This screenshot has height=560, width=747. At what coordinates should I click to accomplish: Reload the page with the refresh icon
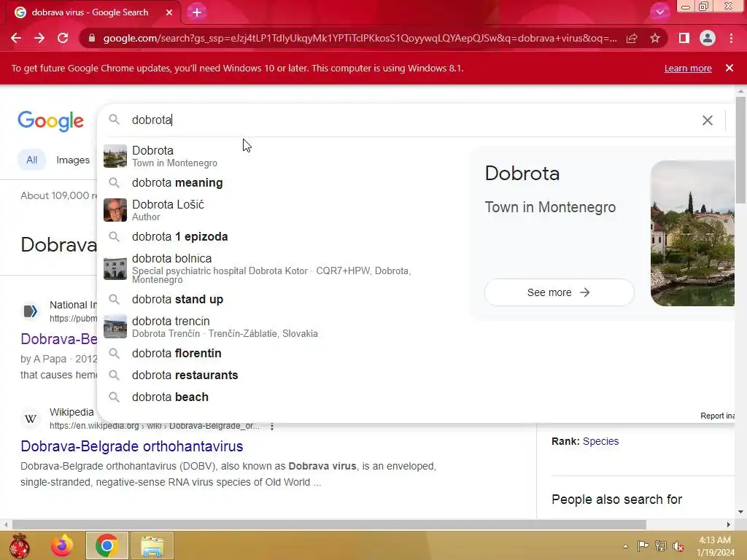63,38
